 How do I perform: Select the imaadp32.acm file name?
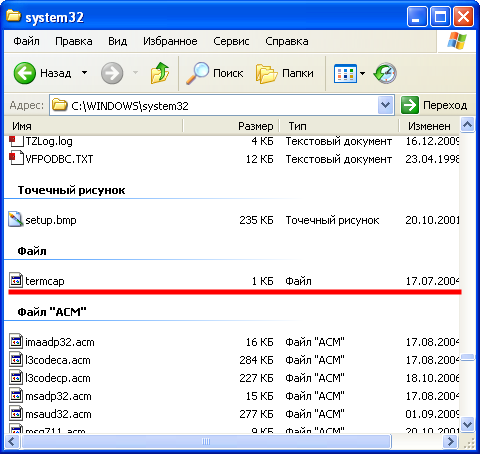coord(60,342)
